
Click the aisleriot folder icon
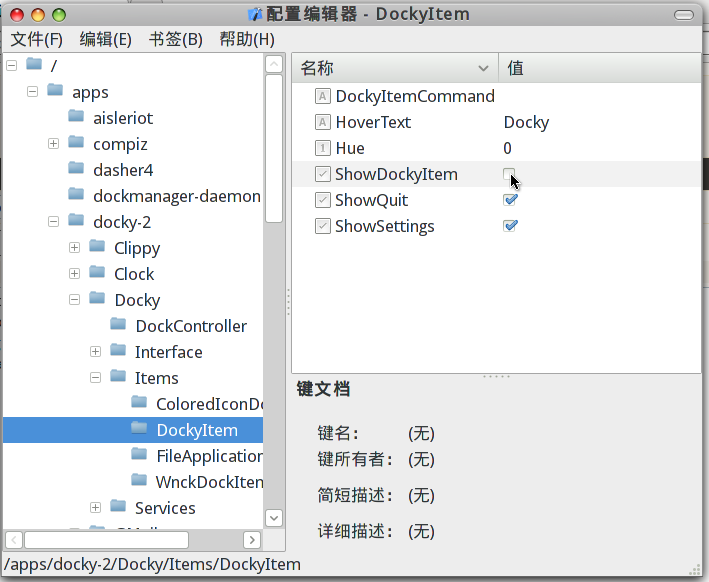click(76, 116)
